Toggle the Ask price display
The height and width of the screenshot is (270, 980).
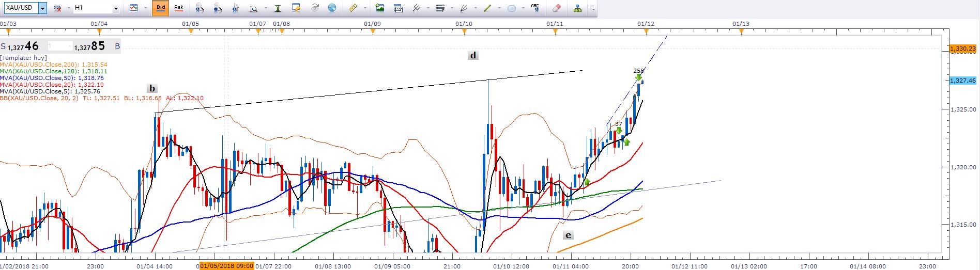point(178,8)
